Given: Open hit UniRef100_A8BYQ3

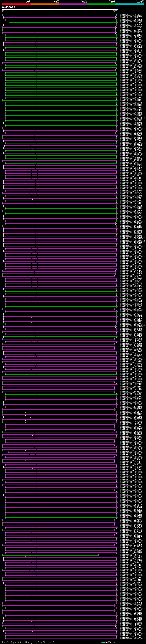Looking at the screenshot, I should (x=131, y=123).
